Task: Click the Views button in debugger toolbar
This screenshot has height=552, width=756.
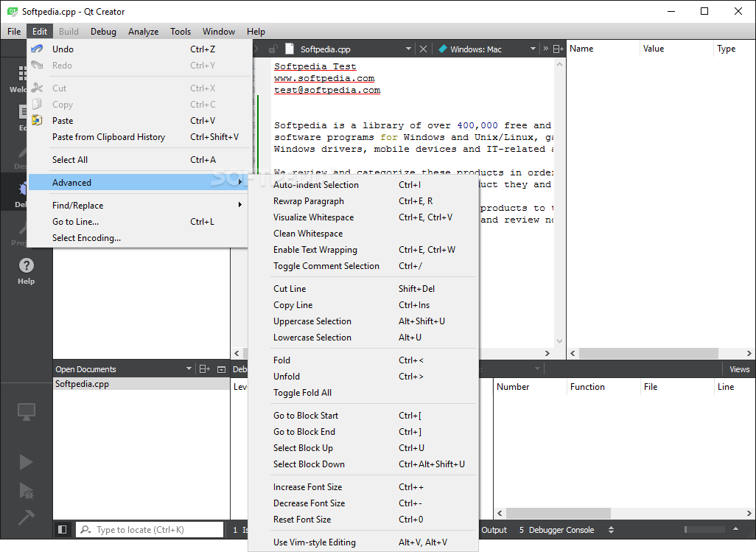Action: point(739,368)
